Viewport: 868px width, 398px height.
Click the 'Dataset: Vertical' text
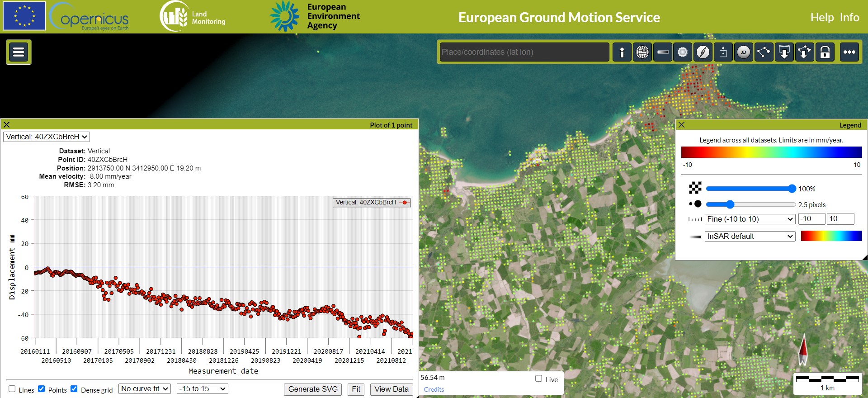pos(85,151)
